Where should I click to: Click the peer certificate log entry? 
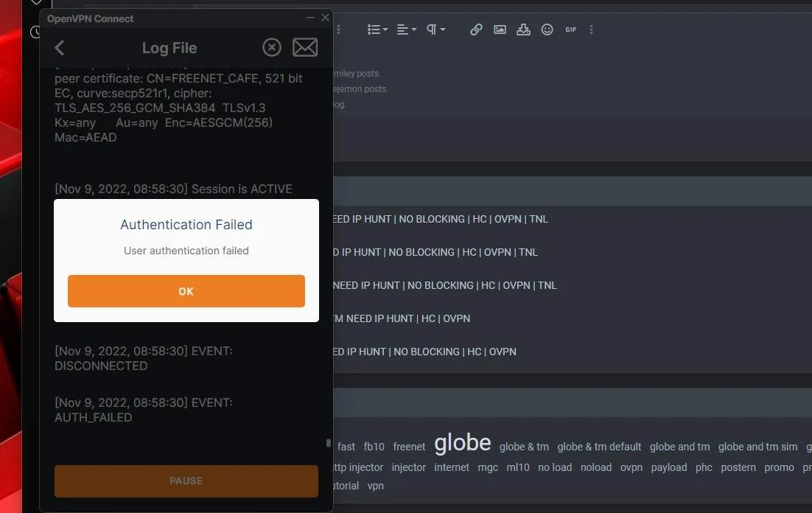pyautogui.click(x=178, y=108)
